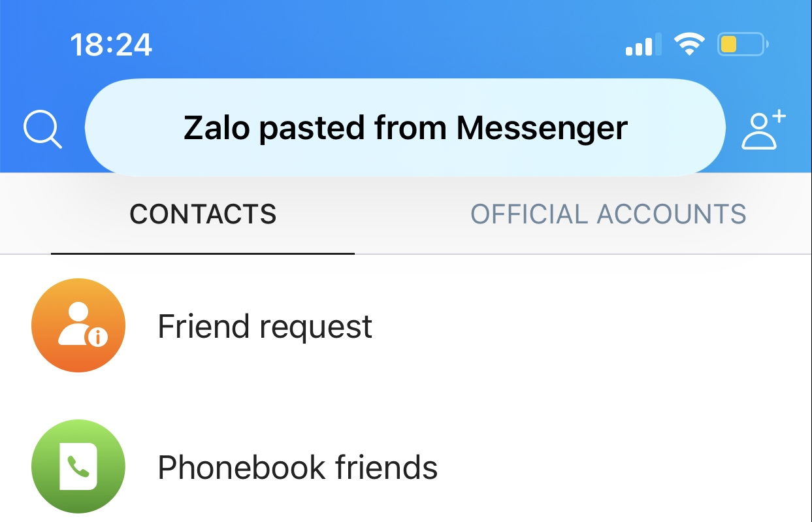Screen dimensions: 812x522
Task: Tap the Wi-Fi status icon
Action: (689, 45)
